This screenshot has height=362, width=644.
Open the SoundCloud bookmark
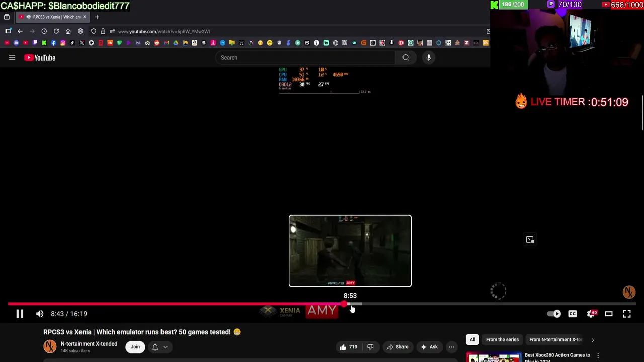point(110,43)
